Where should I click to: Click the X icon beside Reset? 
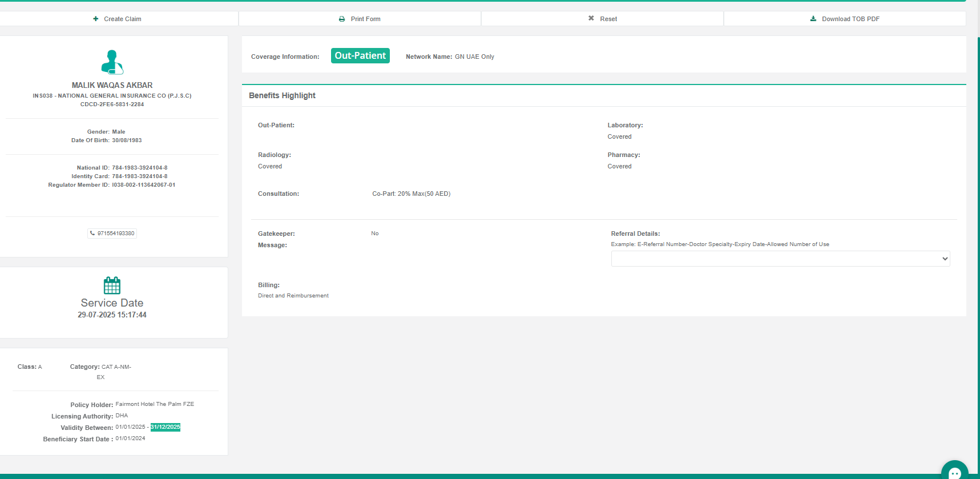[x=591, y=18]
